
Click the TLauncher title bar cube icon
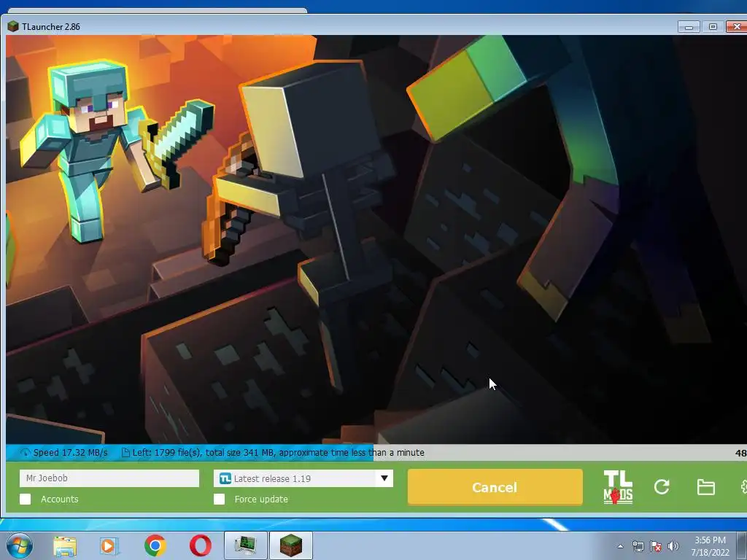tap(13, 26)
